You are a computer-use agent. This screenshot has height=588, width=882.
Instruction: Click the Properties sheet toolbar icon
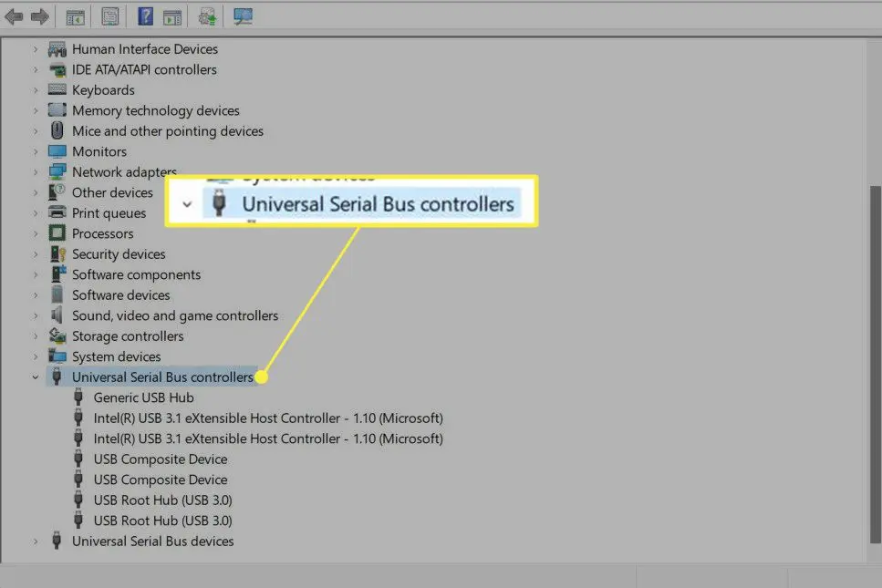(110, 16)
